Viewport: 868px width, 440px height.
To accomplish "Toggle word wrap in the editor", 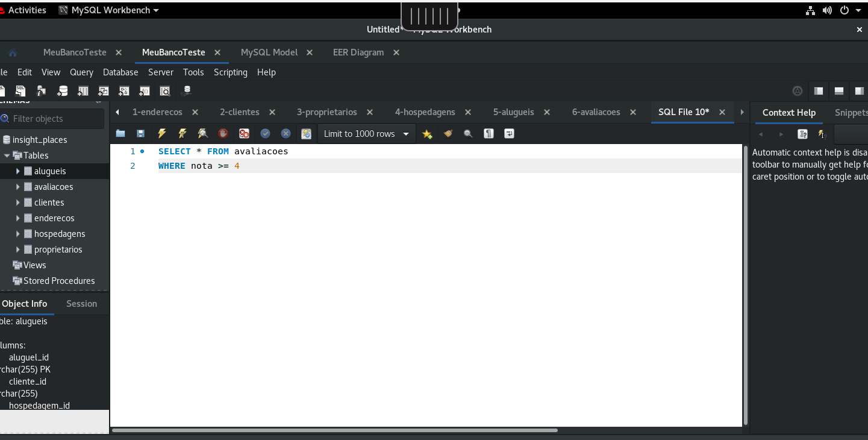I will pos(509,134).
